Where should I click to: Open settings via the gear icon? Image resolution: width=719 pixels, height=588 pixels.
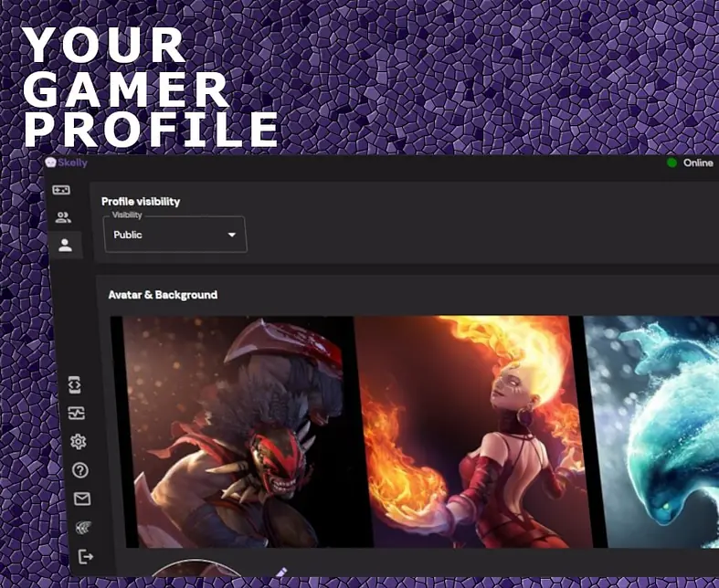coord(78,441)
